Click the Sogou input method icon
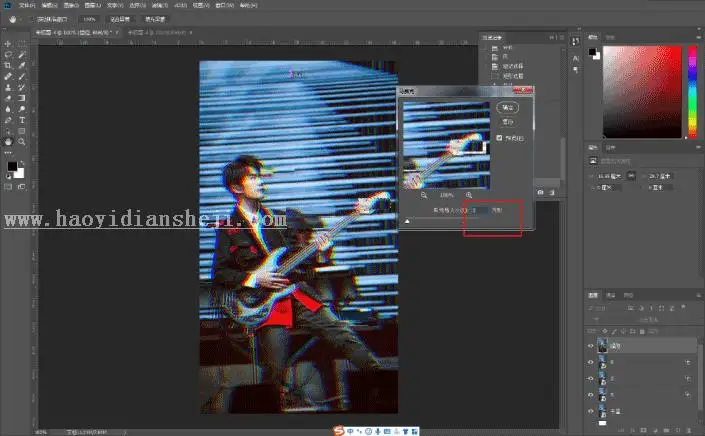The image size is (705, 436). click(x=339, y=431)
